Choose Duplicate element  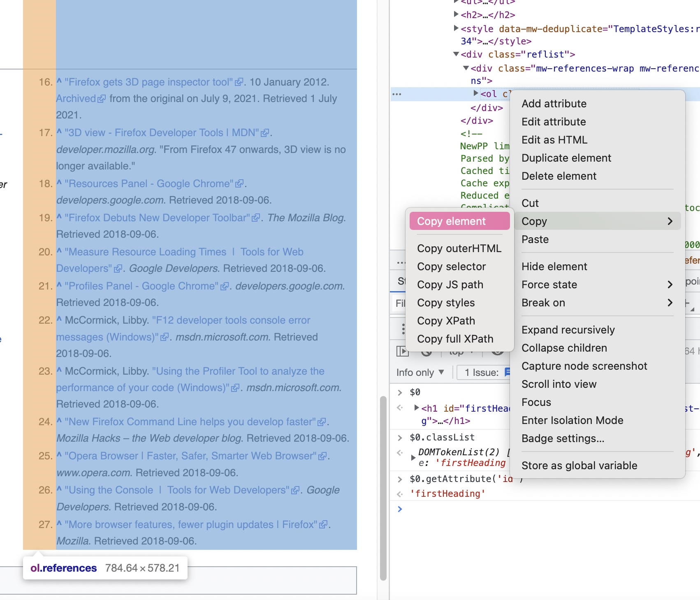pyautogui.click(x=597, y=158)
